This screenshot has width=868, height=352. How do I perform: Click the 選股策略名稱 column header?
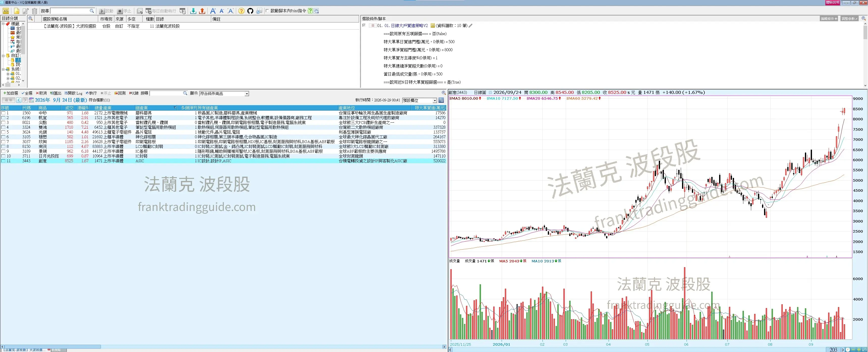pyautogui.click(x=69, y=19)
